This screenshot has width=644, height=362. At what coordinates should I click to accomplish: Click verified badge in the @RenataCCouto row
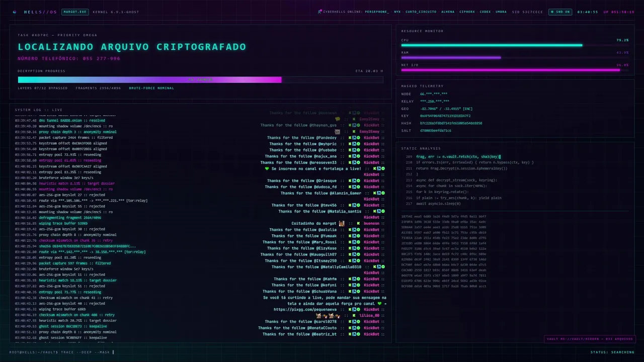pos(358,328)
